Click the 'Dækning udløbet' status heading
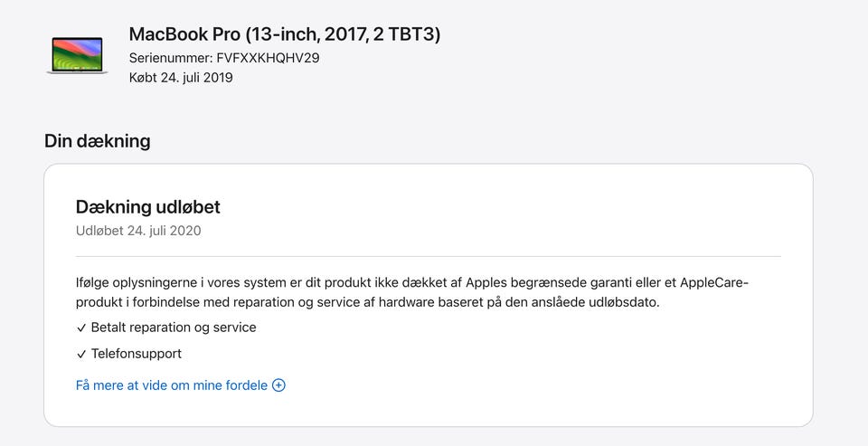The width and height of the screenshot is (868, 446). pyautogui.click(x=147, y=206)
